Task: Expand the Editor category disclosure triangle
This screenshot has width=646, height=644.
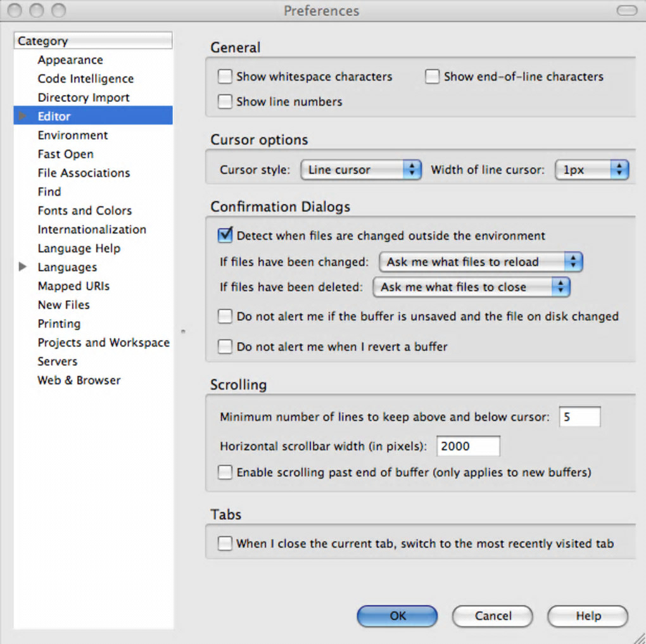Action: (x=23, y=117)
